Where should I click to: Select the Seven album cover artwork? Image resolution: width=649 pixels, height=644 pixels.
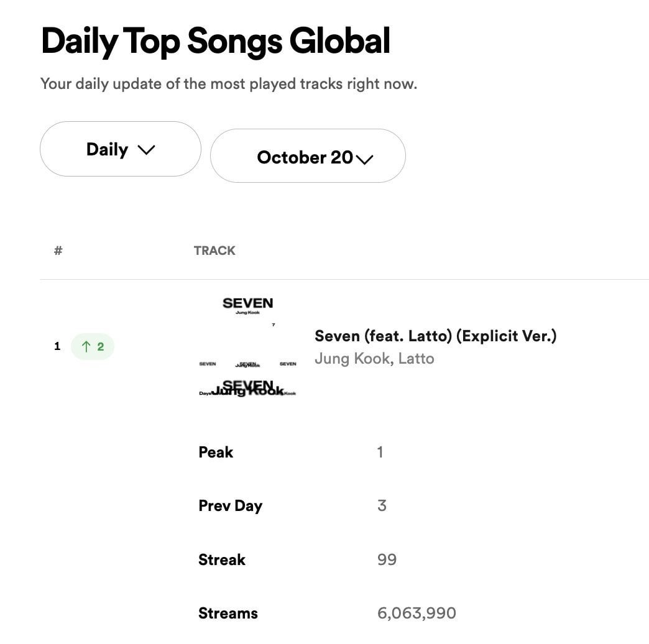coord(247,347)
